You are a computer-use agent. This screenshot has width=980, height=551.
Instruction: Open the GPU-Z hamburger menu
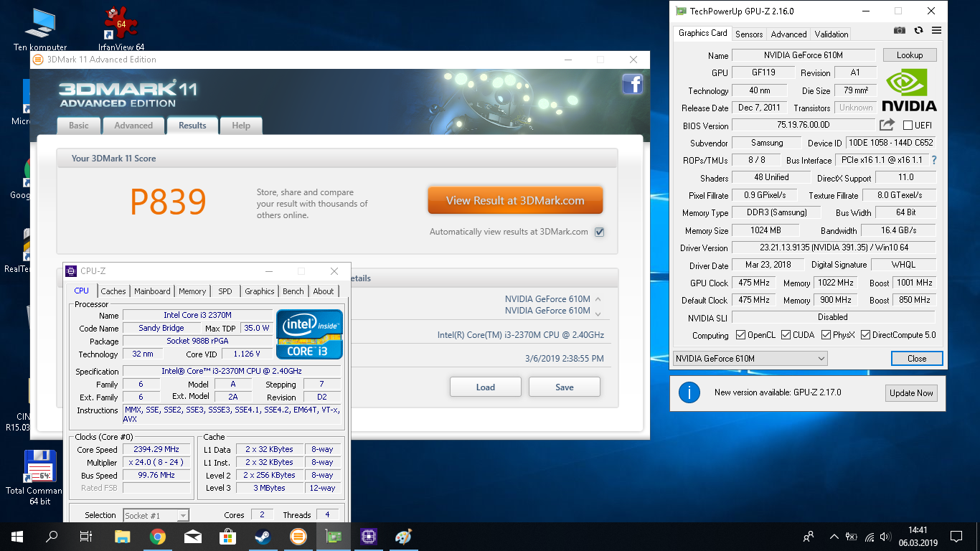936,31
